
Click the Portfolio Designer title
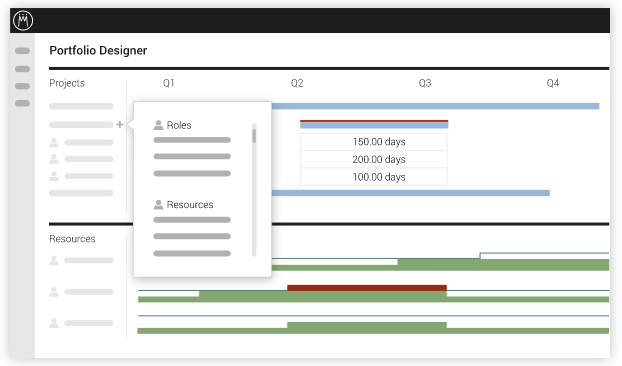(98, 50)
